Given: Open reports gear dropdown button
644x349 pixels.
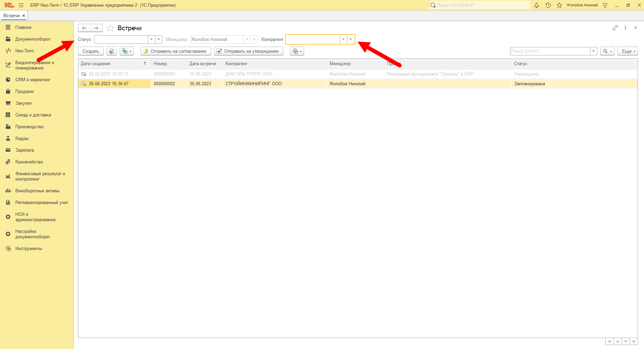Looking at the screenshot, I should coord(297,51).
